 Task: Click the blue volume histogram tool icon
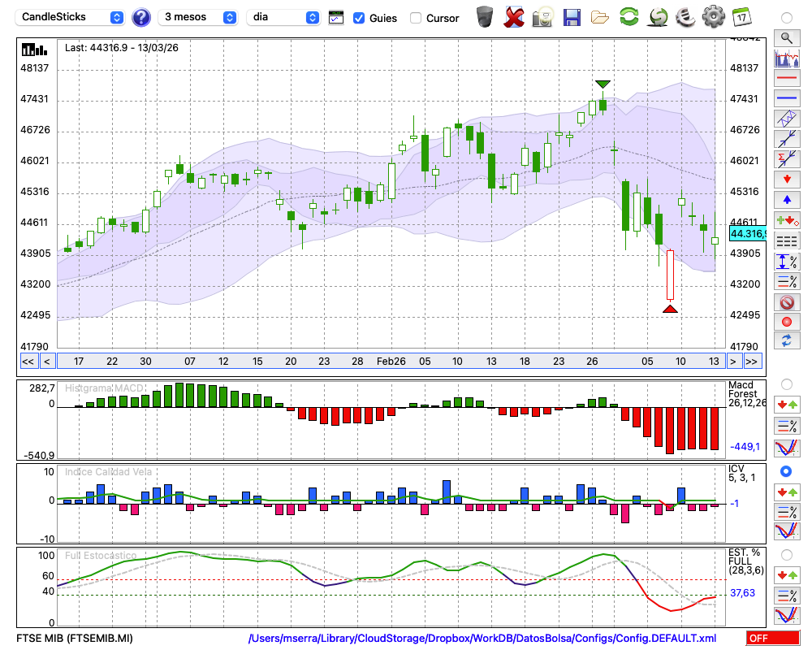tap(787, 58)
